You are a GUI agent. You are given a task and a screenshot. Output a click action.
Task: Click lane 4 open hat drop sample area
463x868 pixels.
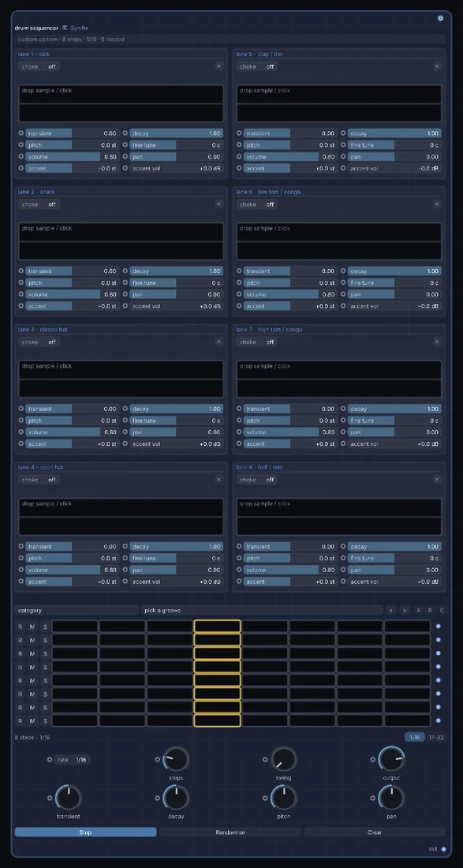tap(121, 517)
